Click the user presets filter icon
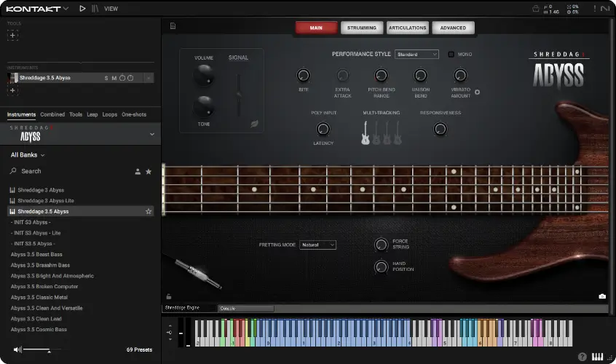 click(137, 171)
